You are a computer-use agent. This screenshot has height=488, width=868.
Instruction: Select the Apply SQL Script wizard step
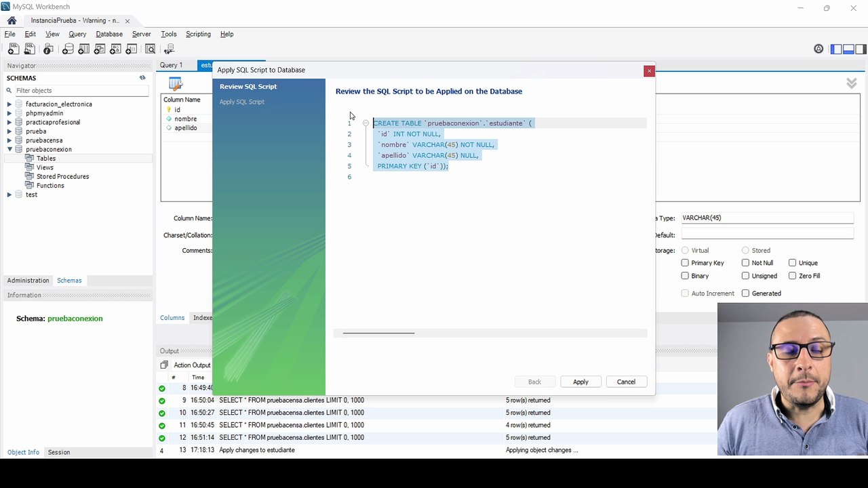(x=242, y=102)
